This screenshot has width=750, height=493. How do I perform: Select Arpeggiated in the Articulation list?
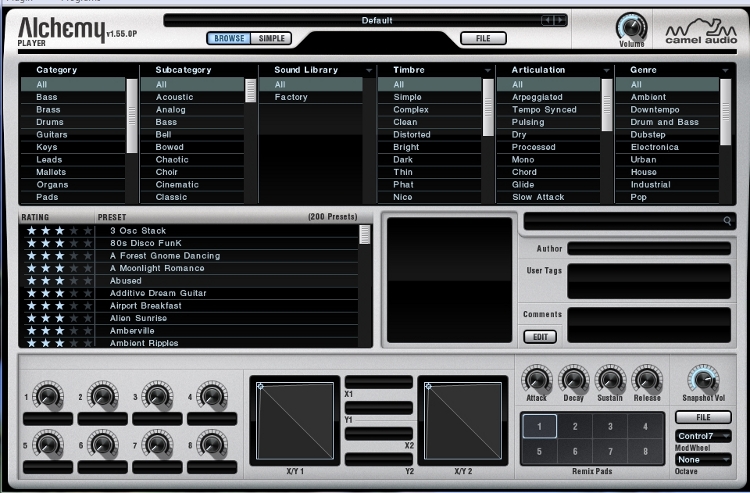tap(549, 97)
